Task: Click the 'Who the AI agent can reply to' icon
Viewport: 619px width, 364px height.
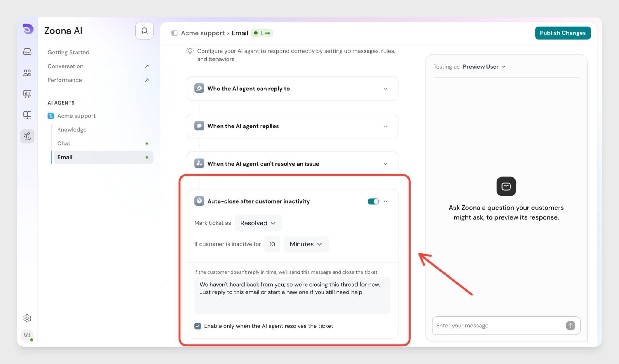Action: (199, 89)
